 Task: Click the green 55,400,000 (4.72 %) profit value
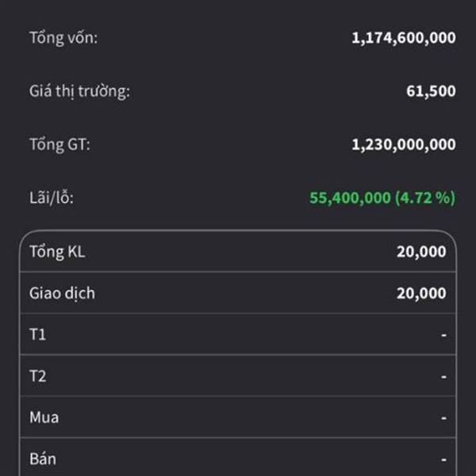point(382,198)
